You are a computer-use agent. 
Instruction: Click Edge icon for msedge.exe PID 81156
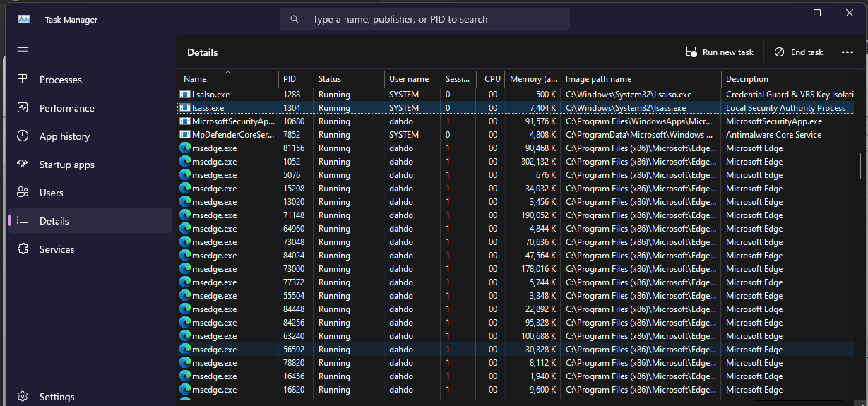(x=185, y=148)
